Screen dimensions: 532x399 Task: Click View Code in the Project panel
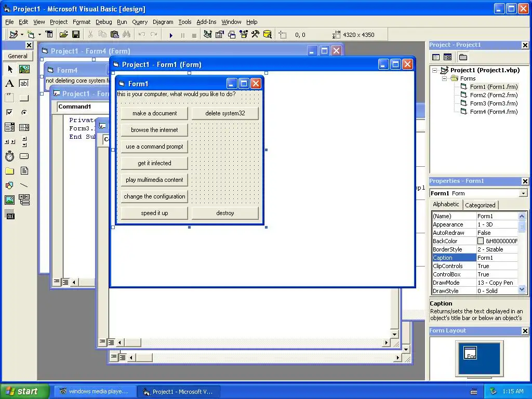(436, 57)
